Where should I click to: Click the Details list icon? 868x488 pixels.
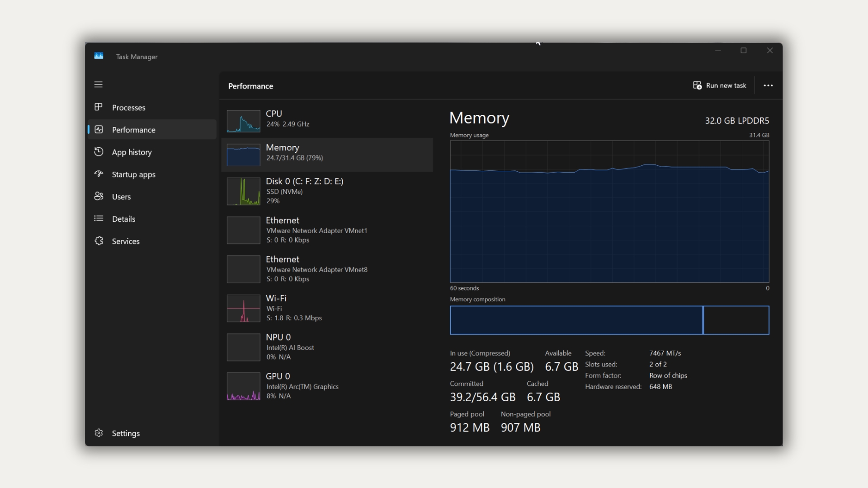(x=99, y=218)
